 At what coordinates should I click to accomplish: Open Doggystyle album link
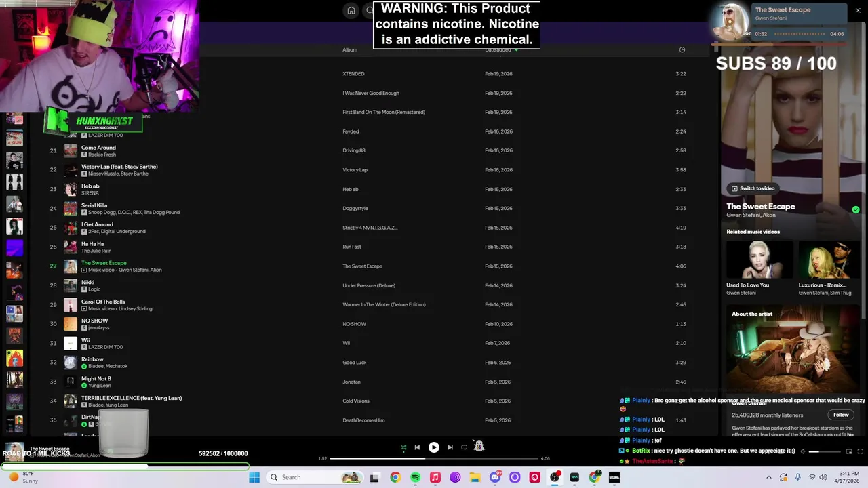coord(355,209)
